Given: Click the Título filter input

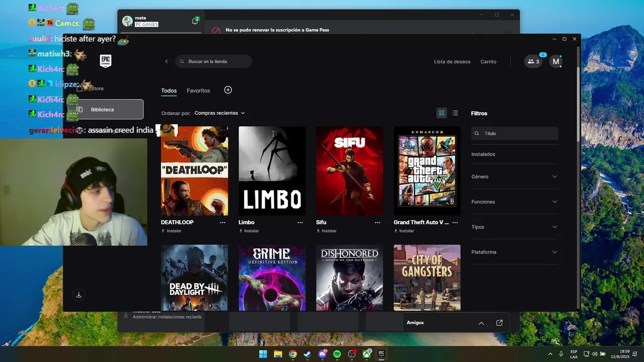Looking at the screenshot, I should [x=515, y=133].
